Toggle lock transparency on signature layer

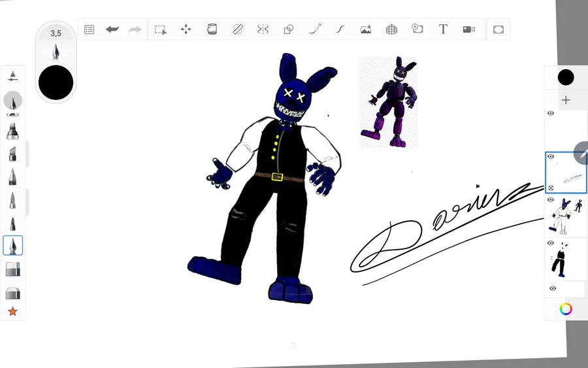coord(551,188)
